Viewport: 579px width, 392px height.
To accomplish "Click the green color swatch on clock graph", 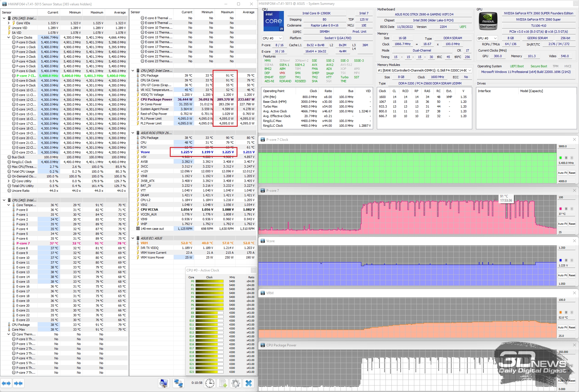I will pyautogui.click(x=560, y=158).
